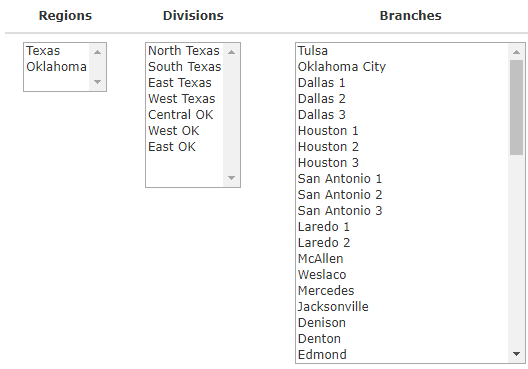Select Oklahoma in the Regions list

[x=57, y=67]
